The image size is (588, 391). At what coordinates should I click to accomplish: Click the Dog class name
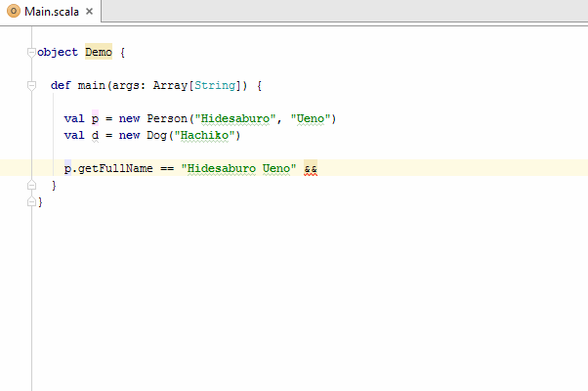pyautogui.click(x=156, y=135)
